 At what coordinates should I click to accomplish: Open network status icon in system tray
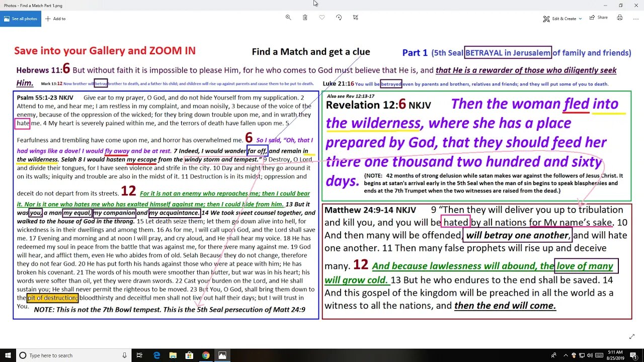[582, 355]
